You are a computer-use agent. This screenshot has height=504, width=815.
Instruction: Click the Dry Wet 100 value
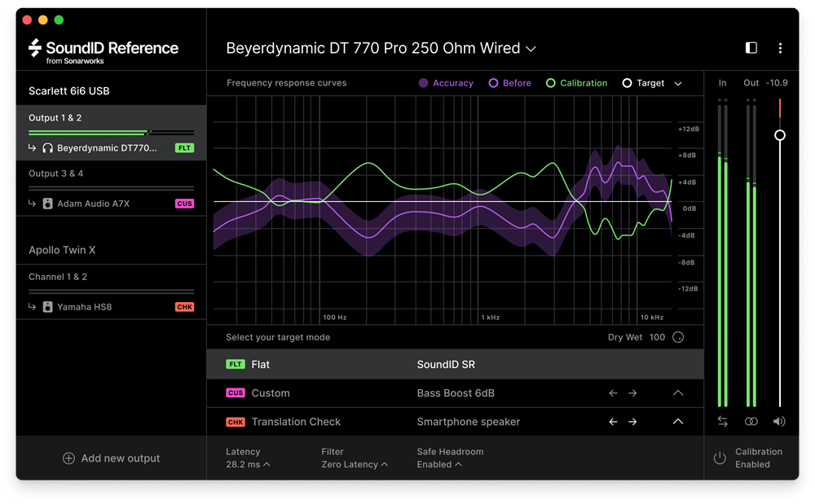pyautogui.click(x=657, y=337)
